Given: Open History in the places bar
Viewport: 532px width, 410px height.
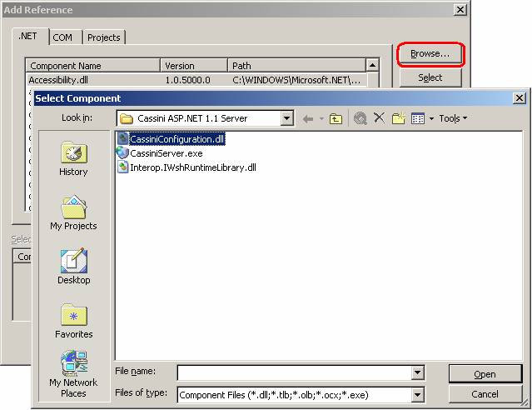Looking at the screenshot, I should click(73, 159).
